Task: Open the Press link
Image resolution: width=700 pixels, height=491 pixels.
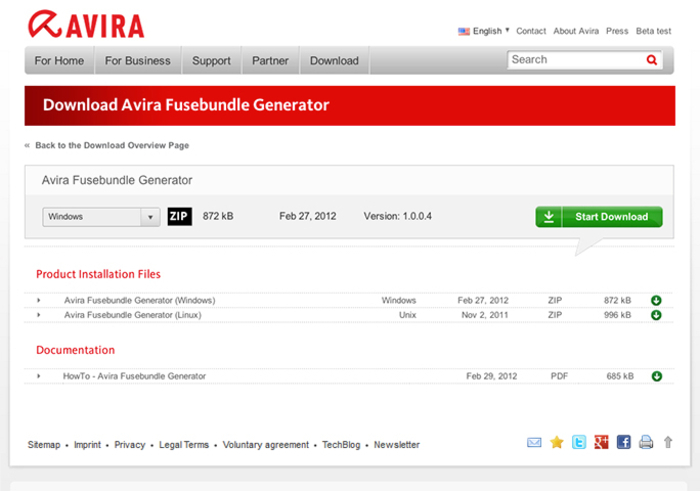Action: (x=617, y=31)
